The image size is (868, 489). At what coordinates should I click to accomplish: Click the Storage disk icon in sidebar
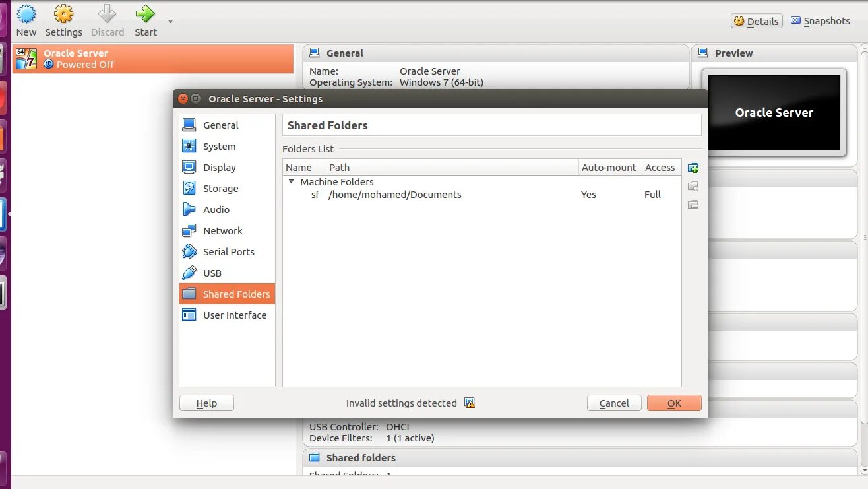189,188
